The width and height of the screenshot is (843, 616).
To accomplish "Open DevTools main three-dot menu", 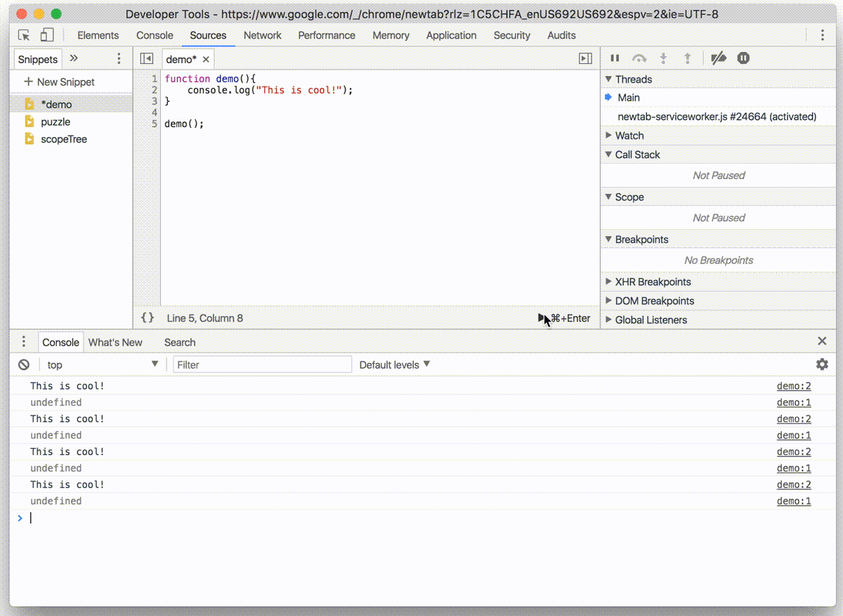I will [x=822, y=35].
